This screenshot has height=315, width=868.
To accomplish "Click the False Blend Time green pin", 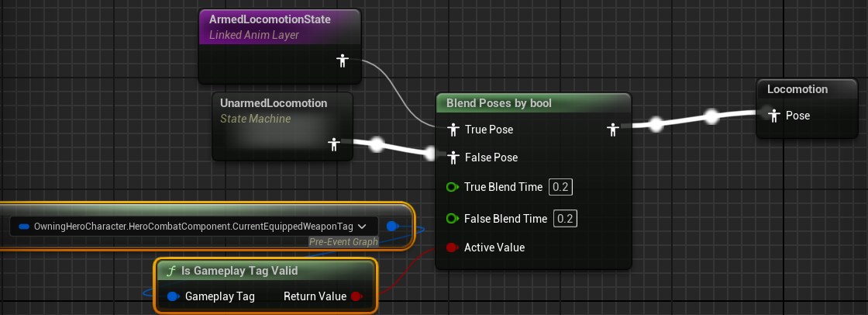I will (453, 219).
